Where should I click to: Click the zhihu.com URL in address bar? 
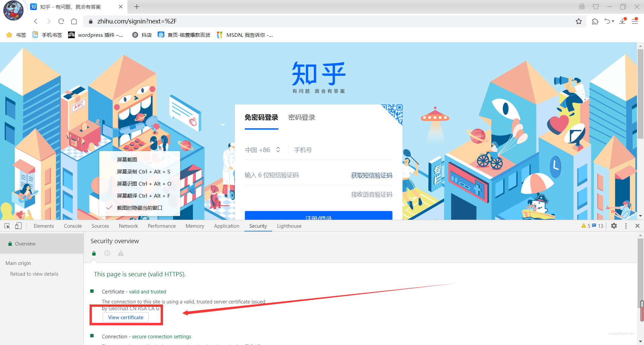(x=137, y=21)
